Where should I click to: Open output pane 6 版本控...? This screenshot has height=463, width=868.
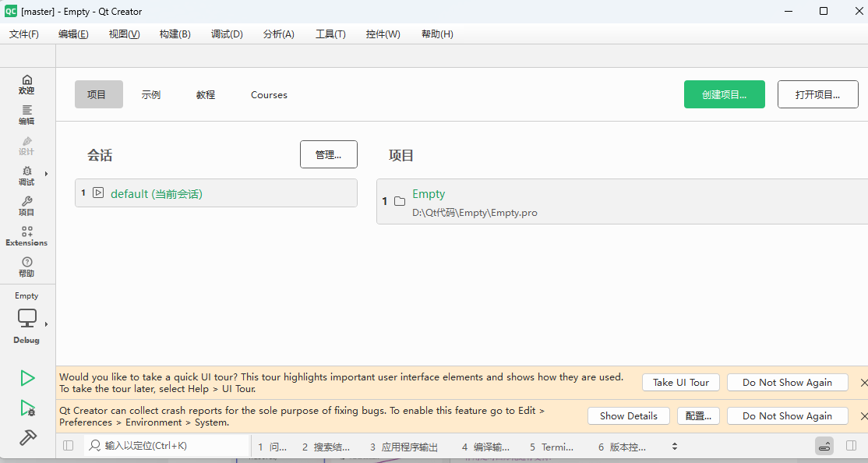point(623,447)
